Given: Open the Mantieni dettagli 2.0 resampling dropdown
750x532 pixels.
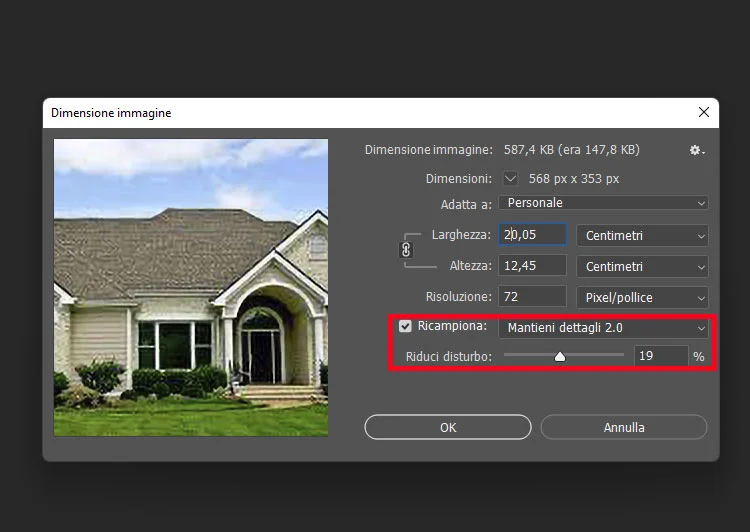Looking at the screenshot, I should 602,328.
